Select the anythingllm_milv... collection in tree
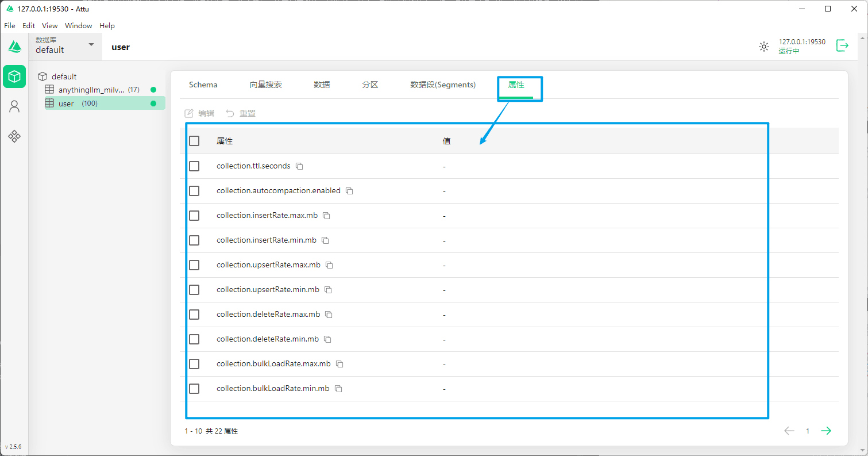 tap(91, 90)
